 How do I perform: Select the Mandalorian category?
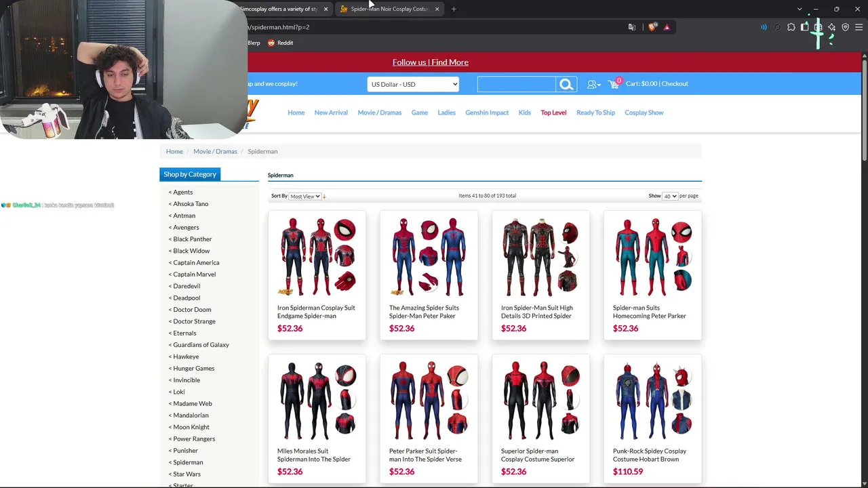[191, 415]
